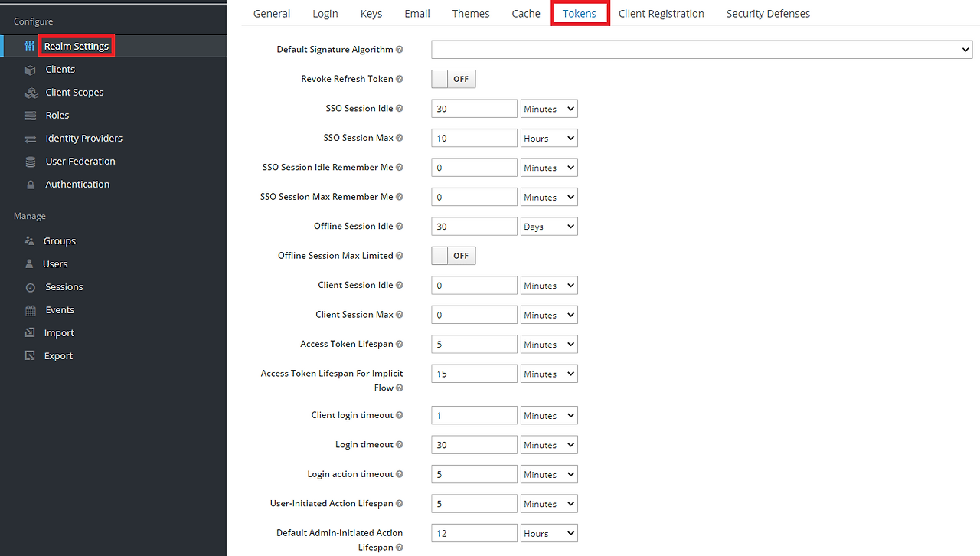Switch to the Login tab
Image resolution: width=980 pixels, height=556 pixels.
pyautogui.click(x=325, y=14)
